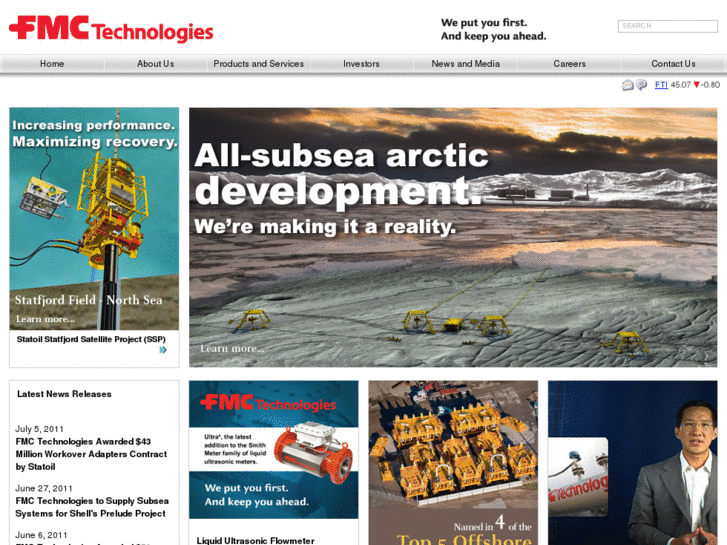Open the Home menu item
The height and width of the screenshot is (545, 727).
[x=52, y=64]
